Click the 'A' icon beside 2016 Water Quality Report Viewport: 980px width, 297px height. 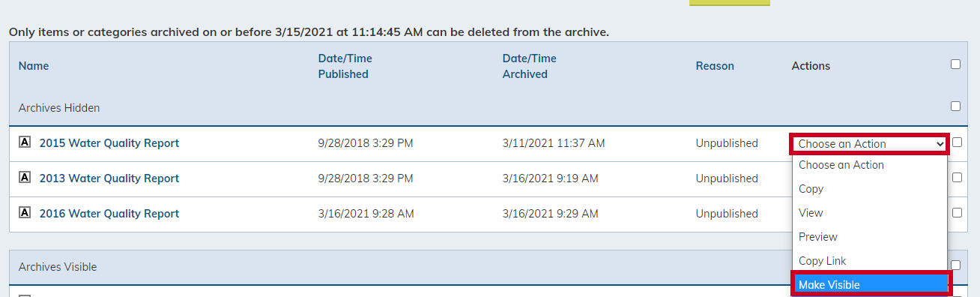coord(24,213)
